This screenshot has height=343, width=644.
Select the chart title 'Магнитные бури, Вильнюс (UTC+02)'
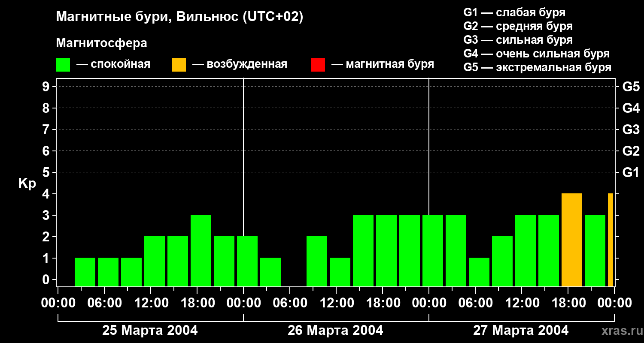point(179,17)
